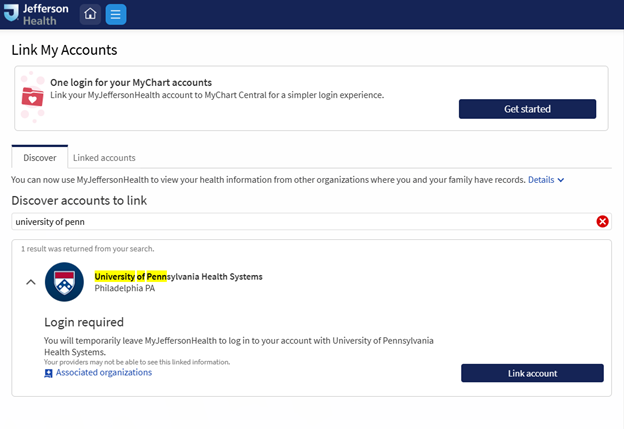Click the Login required heading
The image size is (624, 429).
click(84, 322)
